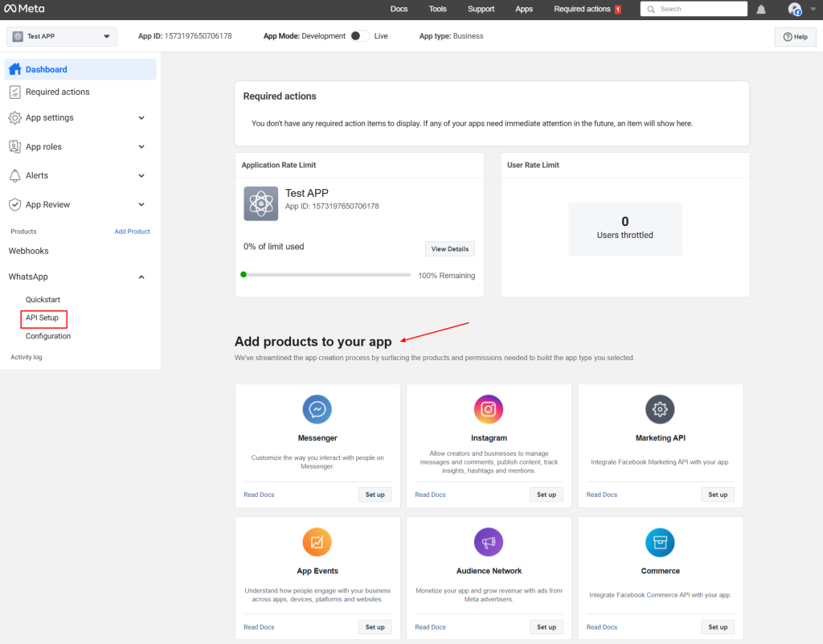Image resolution: width=823 pixels, height=644 pixels.
Task: Click the rate limit usage progress bar
Action: 326,274
